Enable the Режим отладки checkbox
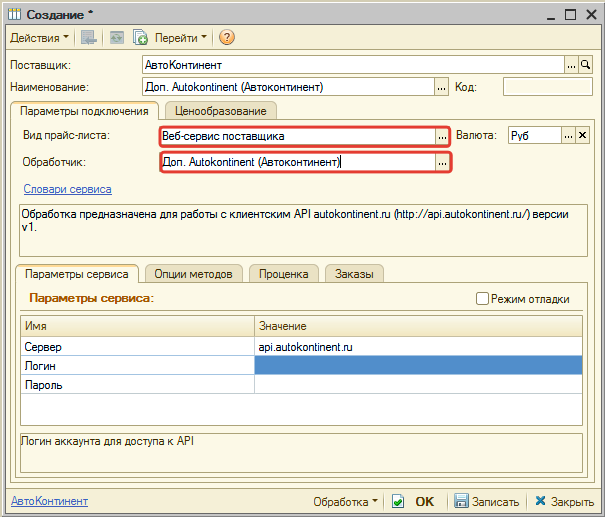Image resolution: width=605 pixels, height=517 pixels. point(482,299)
